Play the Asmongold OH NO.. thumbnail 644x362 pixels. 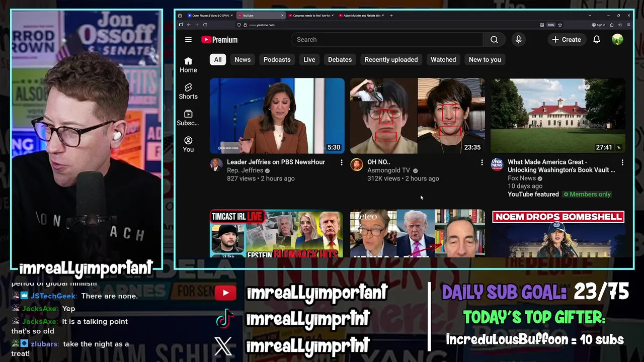coord(418,116)
